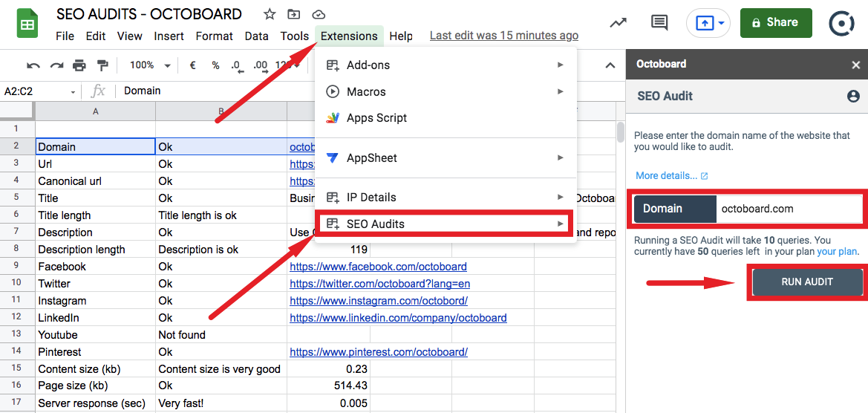Open the zoom 100% dropdown
This screenshot has width=868, height=413.
coord(150,65)
